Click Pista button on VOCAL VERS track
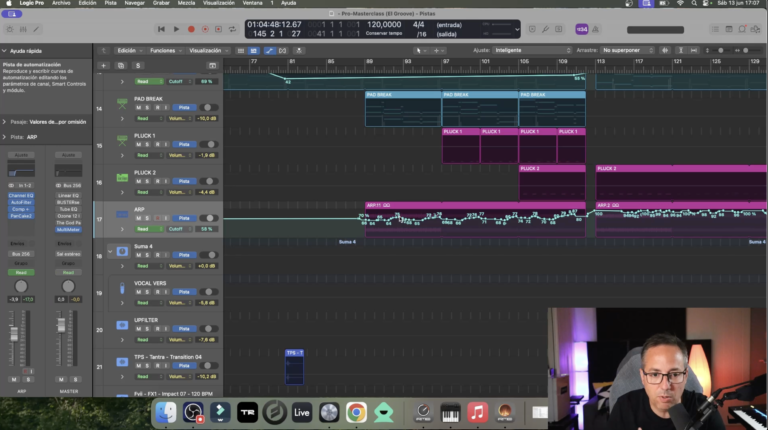The image size is (768, 430). point(184,292)
